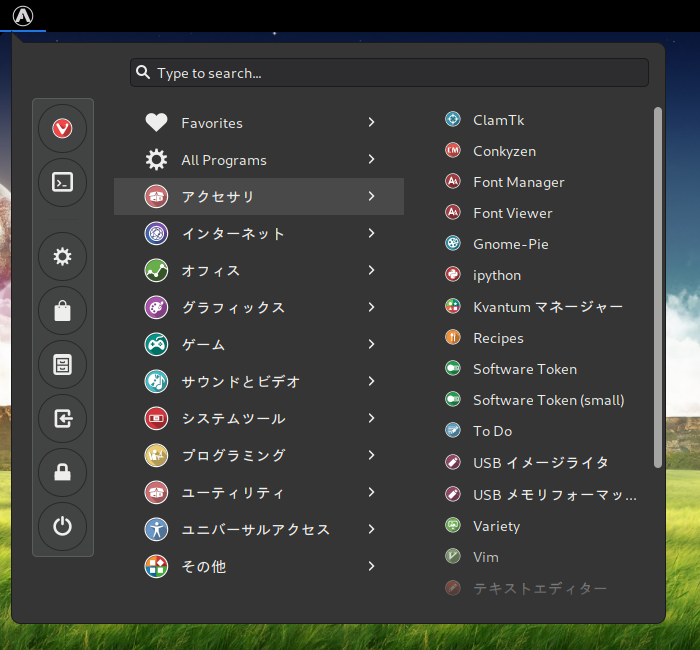Open the インターネット category
This screenshot has width=700, height=650.
259,233
